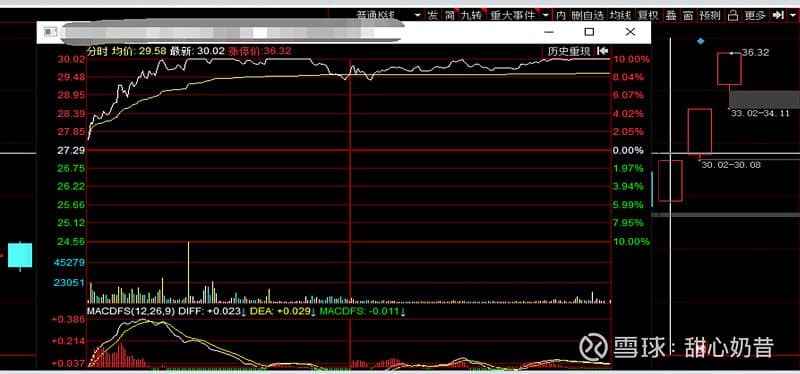Click the rewind icon beside 历史重现
This screenshot has width=800, height=374.
(602, 51)
